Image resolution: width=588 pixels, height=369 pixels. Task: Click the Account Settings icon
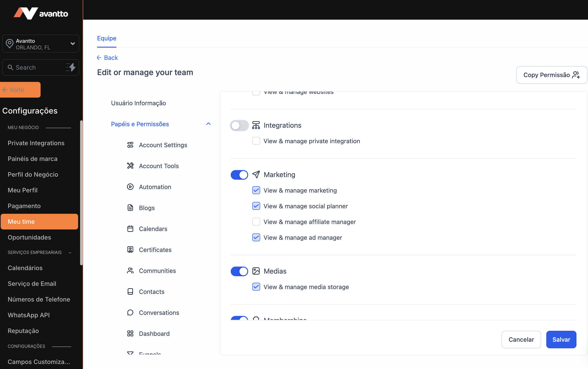pos(130,145)
